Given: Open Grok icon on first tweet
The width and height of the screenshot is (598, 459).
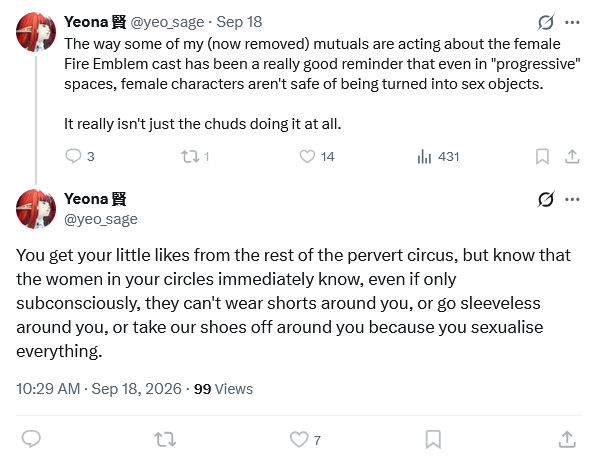Looking at the screenshot, I should point(546,22).
